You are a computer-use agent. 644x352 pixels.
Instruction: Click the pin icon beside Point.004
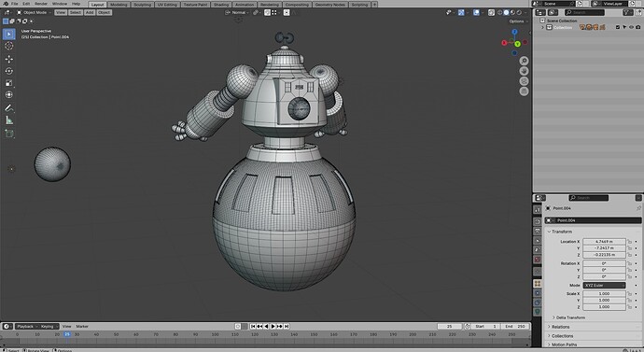coord(638,208)
